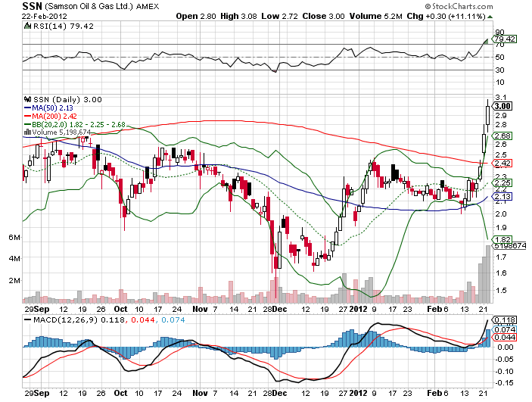Image resolution: width=532 pixels, height=402 pixels.
Task: Click the 30 label on the RSI axis
Action: [x=499, y=70]
